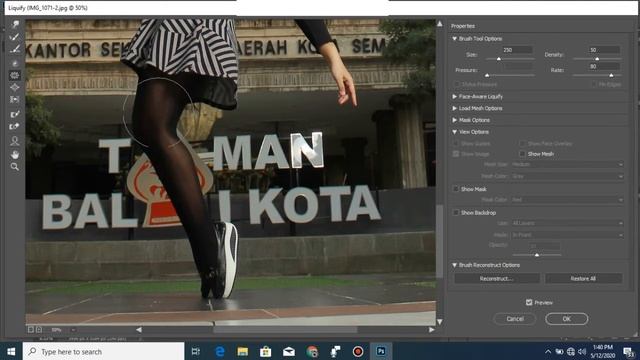Screen dimensions: 640x360
Task: Open the volume control in system tray
Action: 582,351
